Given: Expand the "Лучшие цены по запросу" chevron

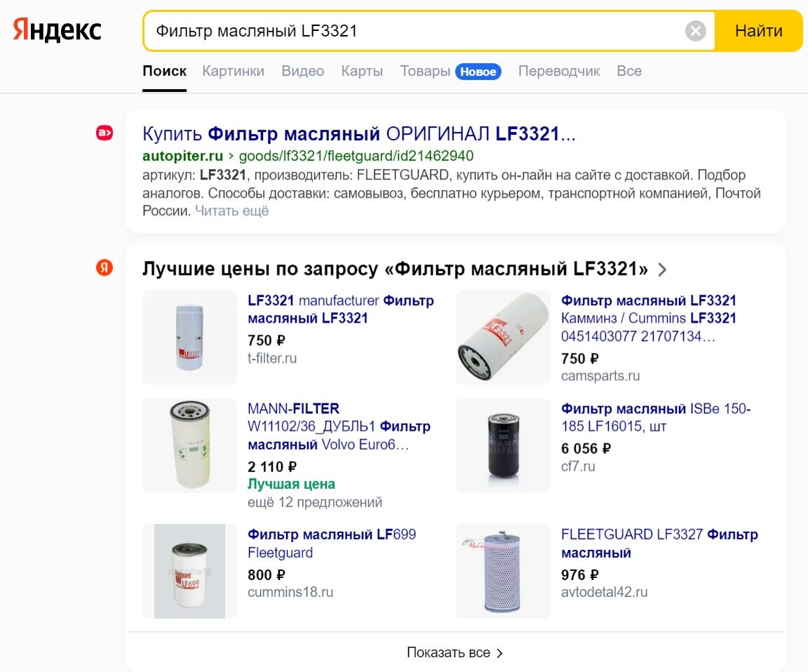Looking at the screenshot, I should (x=662, y=269).
